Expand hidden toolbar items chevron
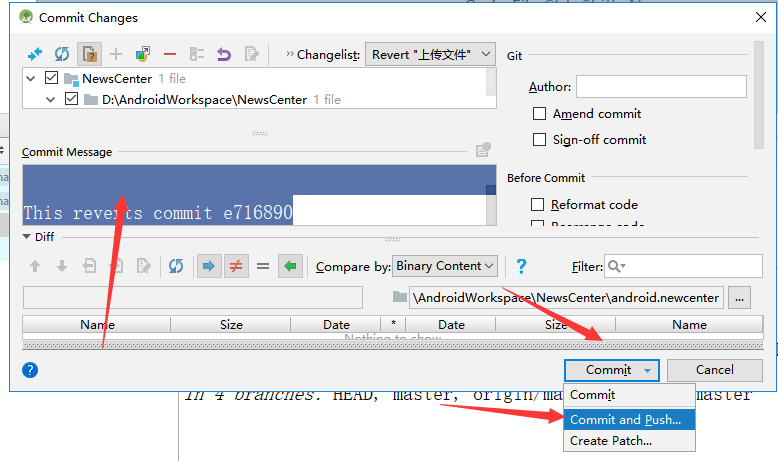Viewport: 778px width, 461px height. point(290,54)
